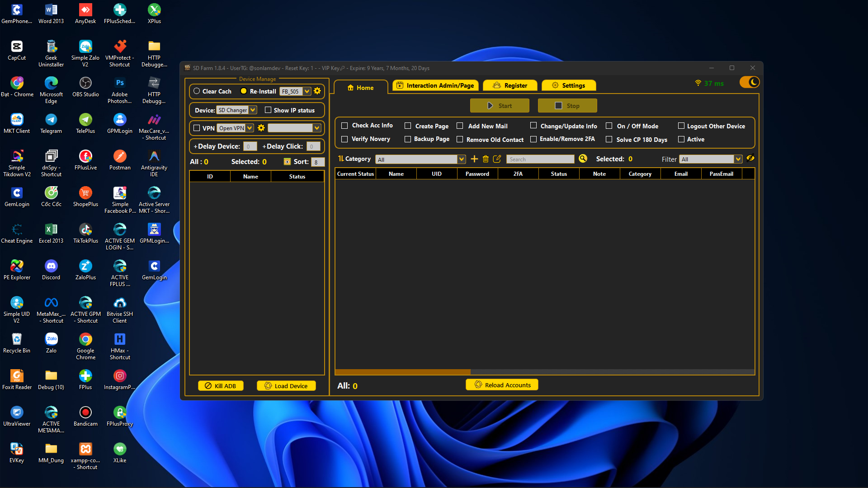Viewport: 868px width, 488px height.
Task: Open Telegram desktop icon
Action: tap(51, 123)
